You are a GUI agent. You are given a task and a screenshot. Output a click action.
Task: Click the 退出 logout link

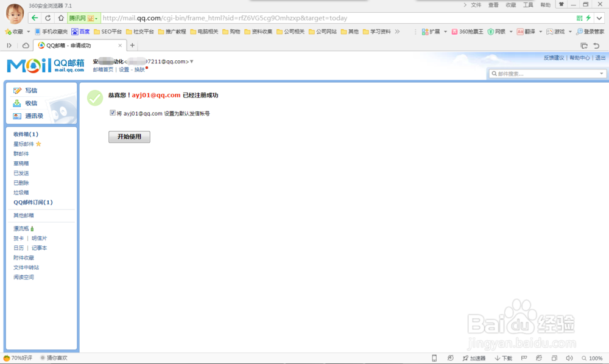pos(600,58)
